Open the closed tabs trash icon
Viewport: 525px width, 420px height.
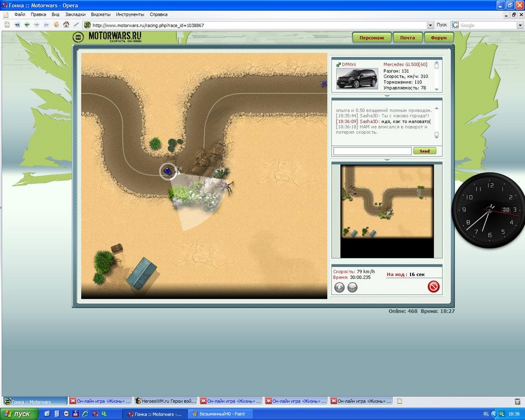coord(517,401)
